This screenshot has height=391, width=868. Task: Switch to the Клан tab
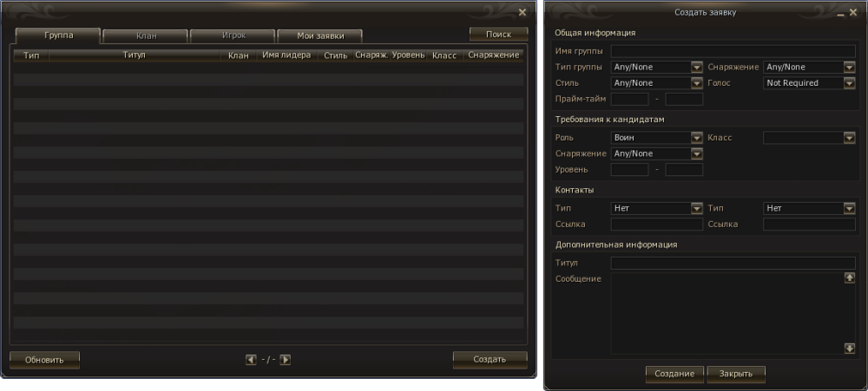pyautogui.click(x=146, y=36)
